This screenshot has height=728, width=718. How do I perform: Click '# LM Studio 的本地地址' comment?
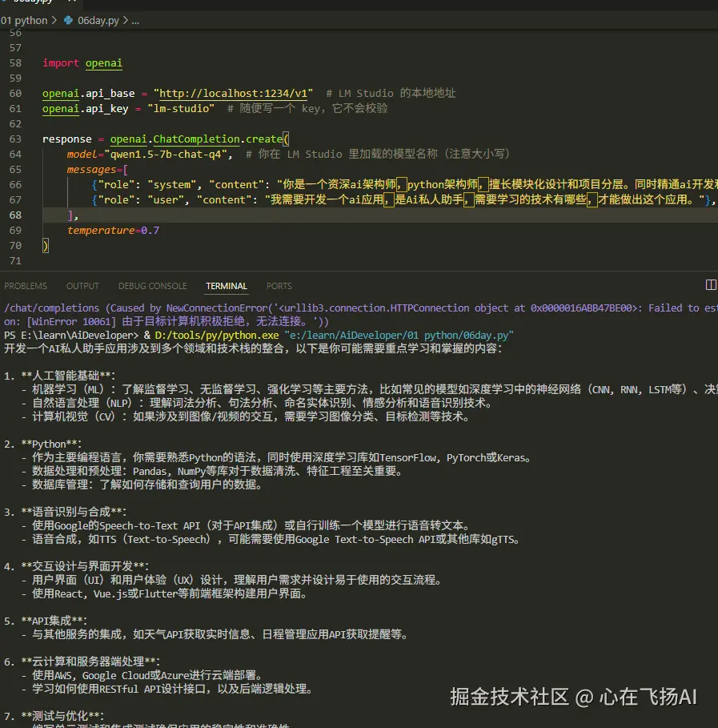(391, 94)
